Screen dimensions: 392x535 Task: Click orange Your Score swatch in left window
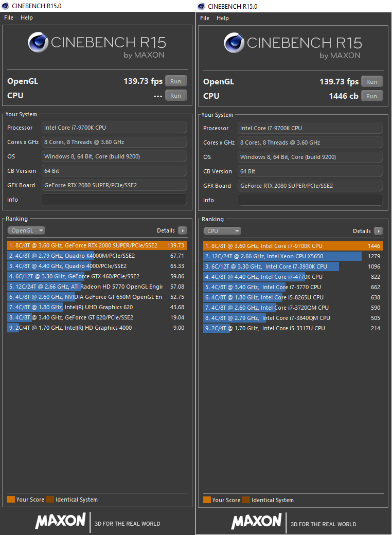tap(11, 499)
